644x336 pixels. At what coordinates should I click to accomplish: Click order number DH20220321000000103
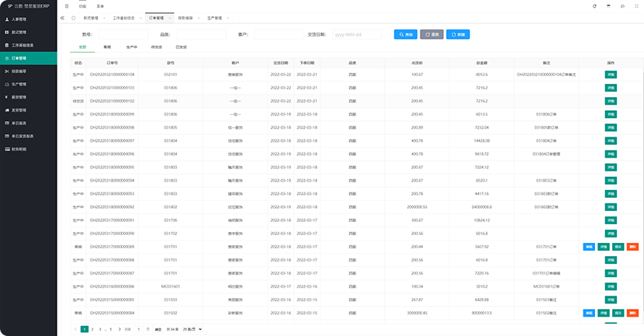click(x=113, y=88)
